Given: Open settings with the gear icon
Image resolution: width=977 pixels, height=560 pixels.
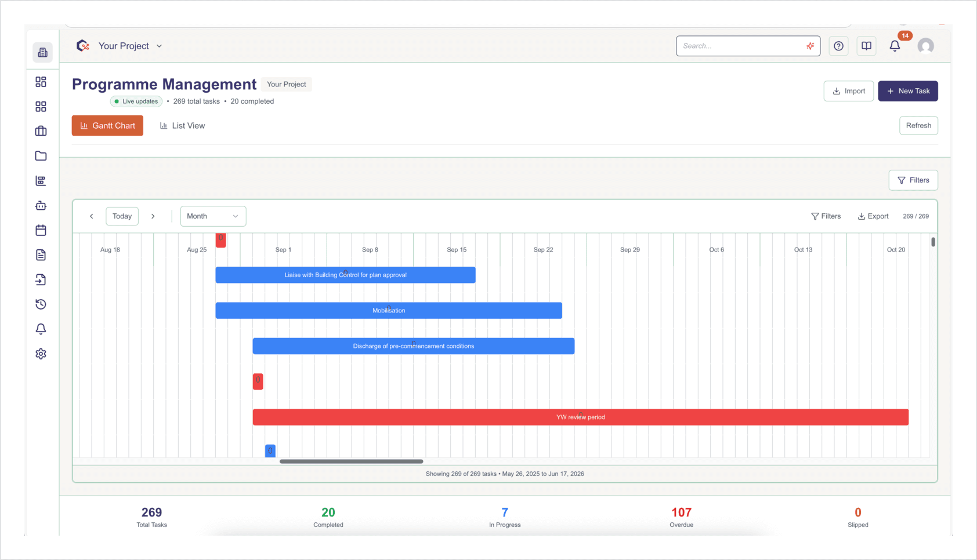Looking at the screenshot, I should click(41, 354).
